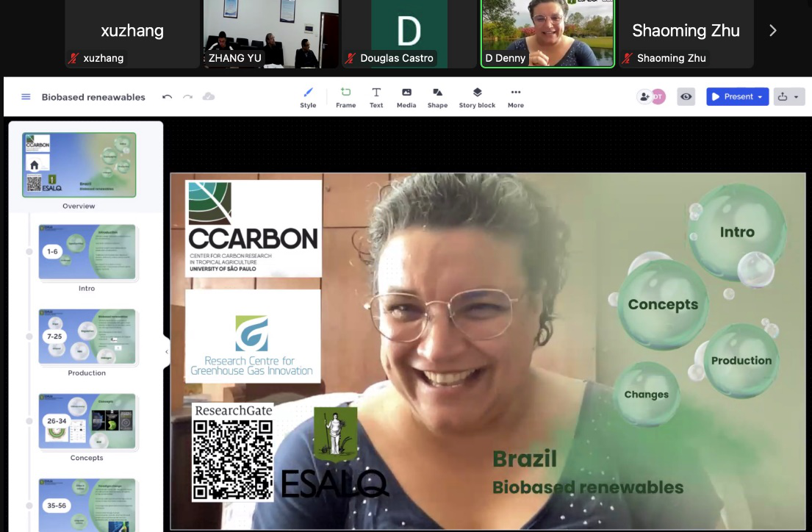Click the Concepts timeline dot in sidebar
Image resolution: width=812 pixels, height=532 pixels.
(x=29, y=420)
